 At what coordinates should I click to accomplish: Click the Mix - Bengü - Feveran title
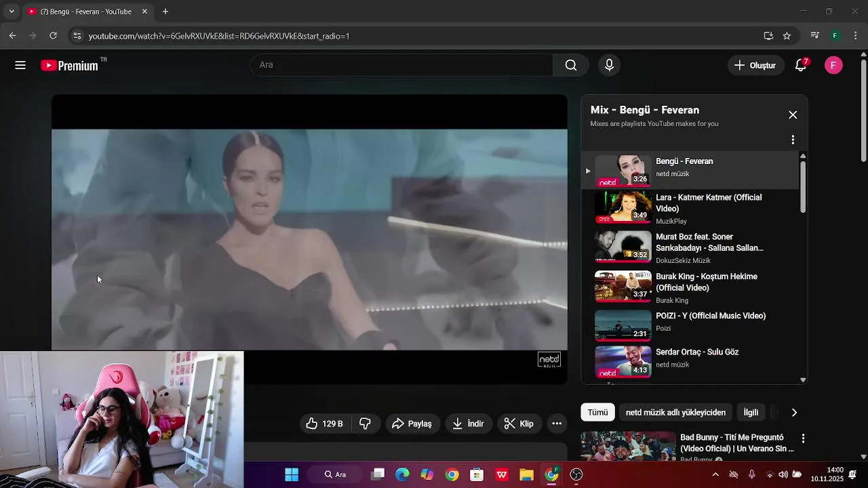(x=644, y=110)
